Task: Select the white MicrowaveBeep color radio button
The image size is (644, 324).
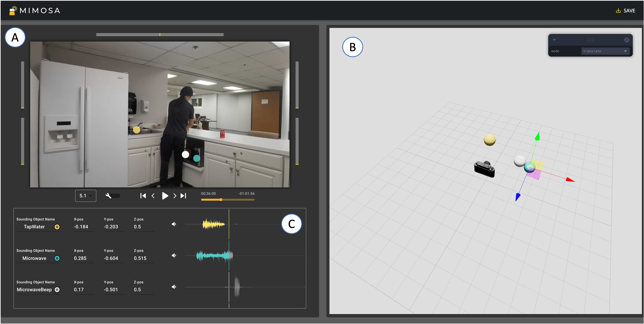Action: click(x=57, y=290)
